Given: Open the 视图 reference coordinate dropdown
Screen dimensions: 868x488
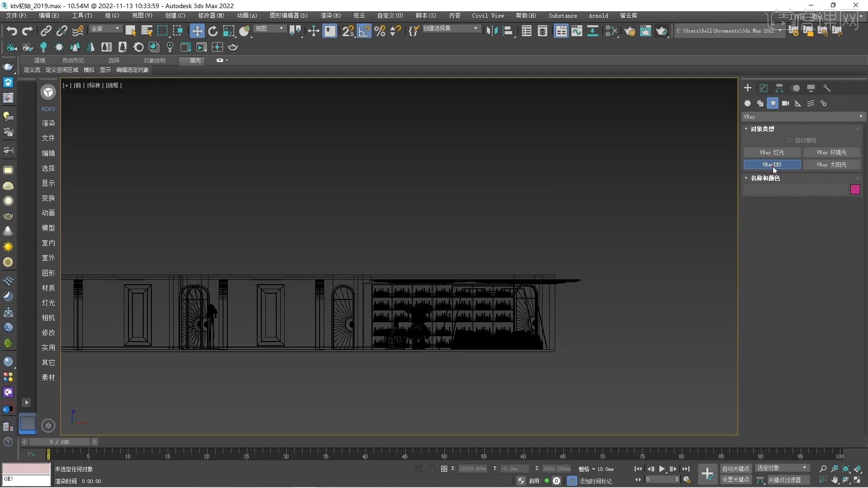Looking at the screenshot, I should point(269,28).
